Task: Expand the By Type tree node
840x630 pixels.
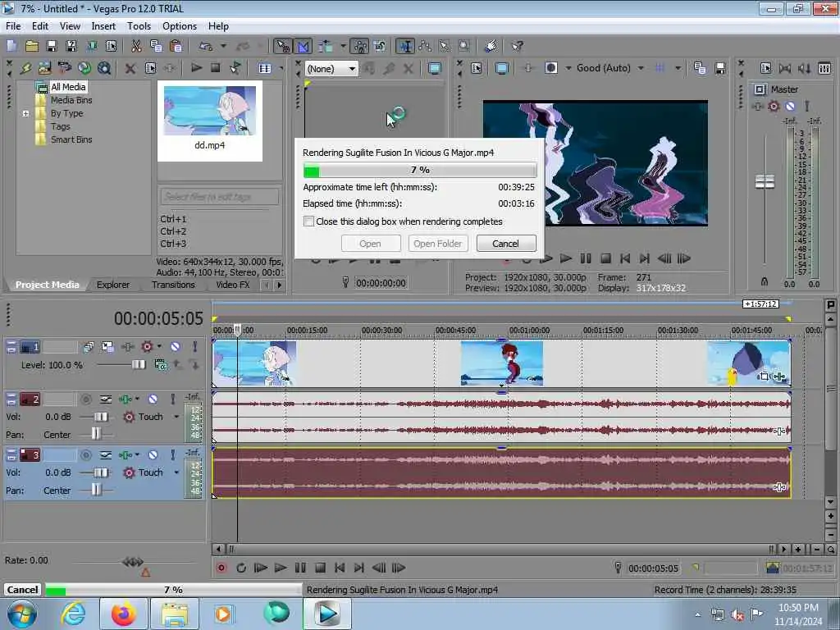Action: point(25,113)
